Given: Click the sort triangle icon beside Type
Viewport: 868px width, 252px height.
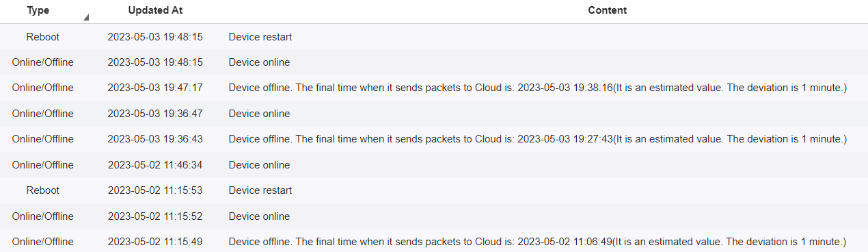Looking at the screenshot, I should [x=86, y=18].
